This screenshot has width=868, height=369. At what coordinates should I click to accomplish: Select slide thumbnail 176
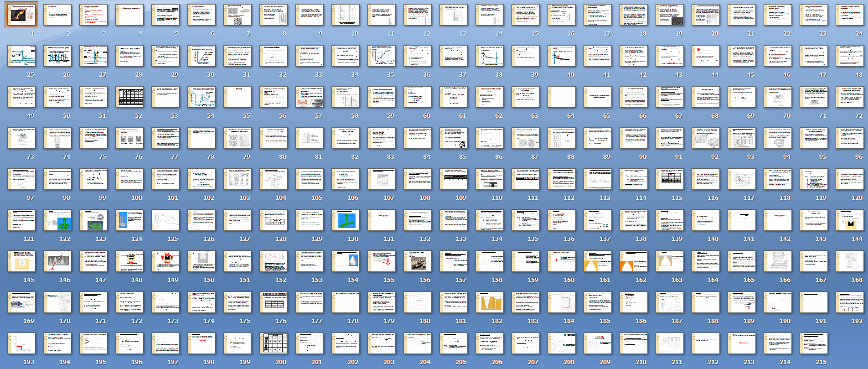click(x=274, y=302)
